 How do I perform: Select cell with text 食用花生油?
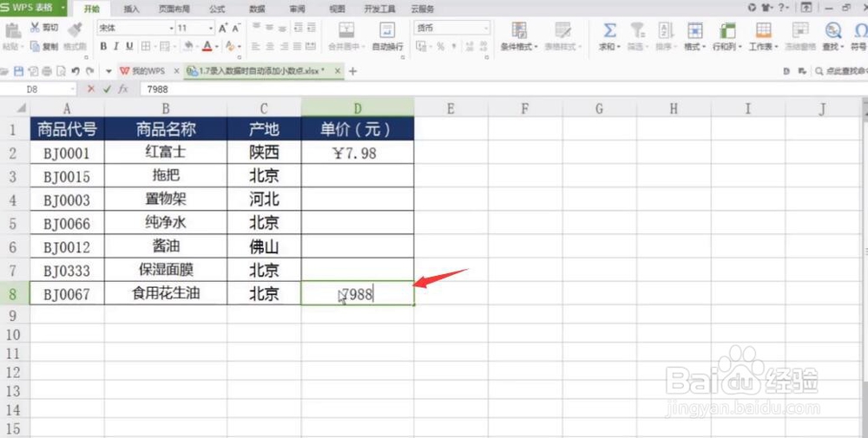tap(166, 293)
